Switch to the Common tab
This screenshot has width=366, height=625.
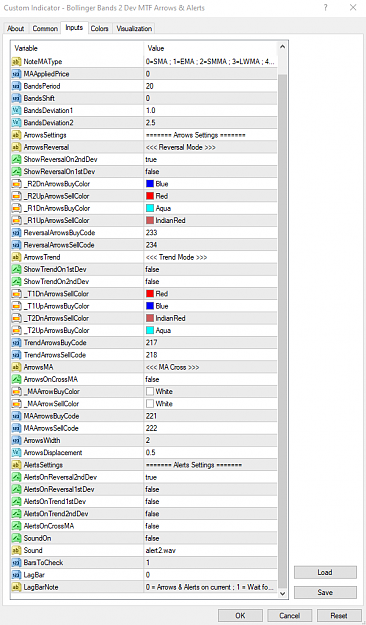(45, 29)
